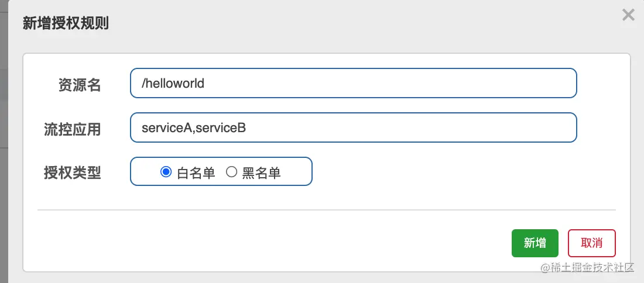Select the 黑名单 radio button

[x=231, y=172]
